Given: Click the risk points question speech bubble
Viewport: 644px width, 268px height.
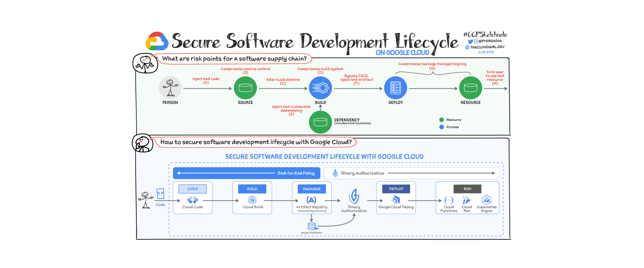Looking at the screenshot, I should (x=234, y=59).
